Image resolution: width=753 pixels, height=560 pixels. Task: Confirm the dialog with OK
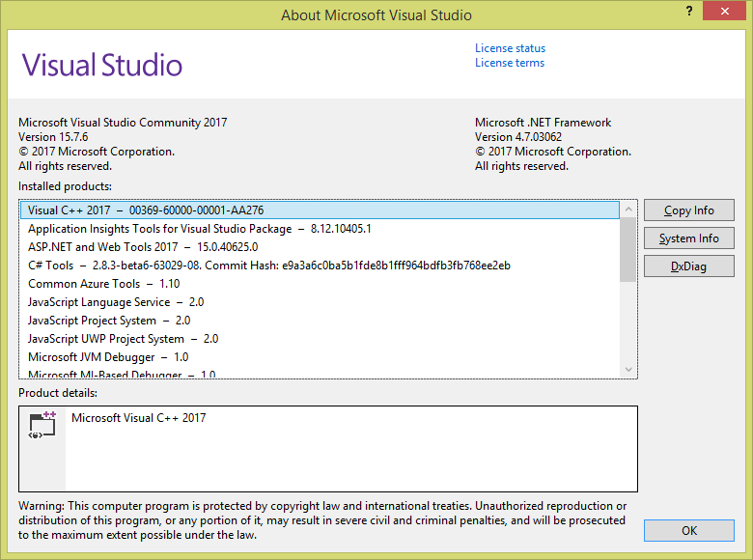[x=688, y=531]
